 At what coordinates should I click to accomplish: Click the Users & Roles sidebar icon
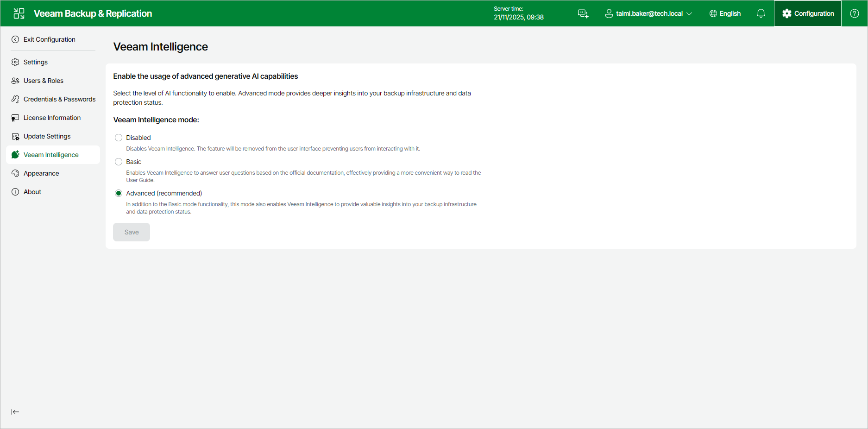15,80
